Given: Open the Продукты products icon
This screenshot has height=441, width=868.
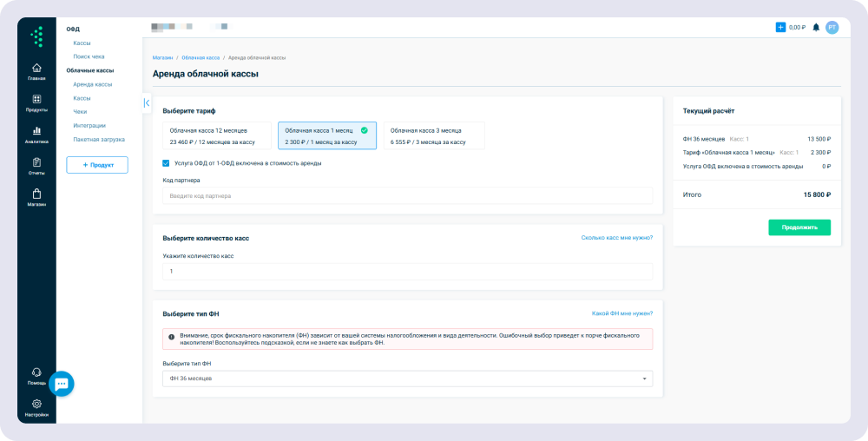Looking at the screenshot, I should [36, 101].
